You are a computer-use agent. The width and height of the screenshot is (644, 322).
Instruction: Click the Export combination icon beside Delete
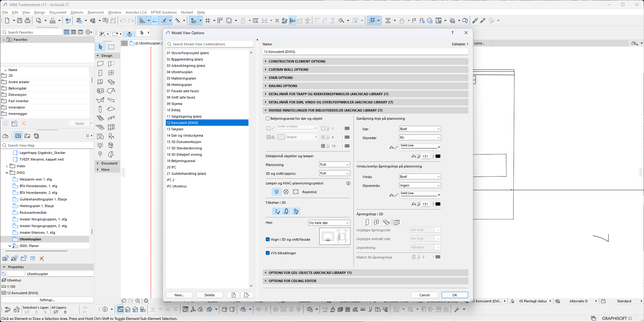(x=247, y=295)
